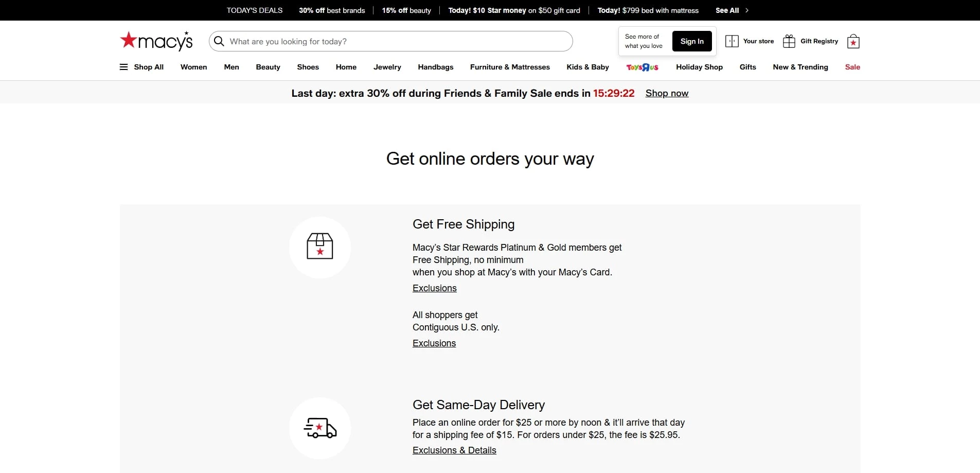Open Exclusions under Get Free Shipping
Screen dimensions: 980x473
[434, 288]
